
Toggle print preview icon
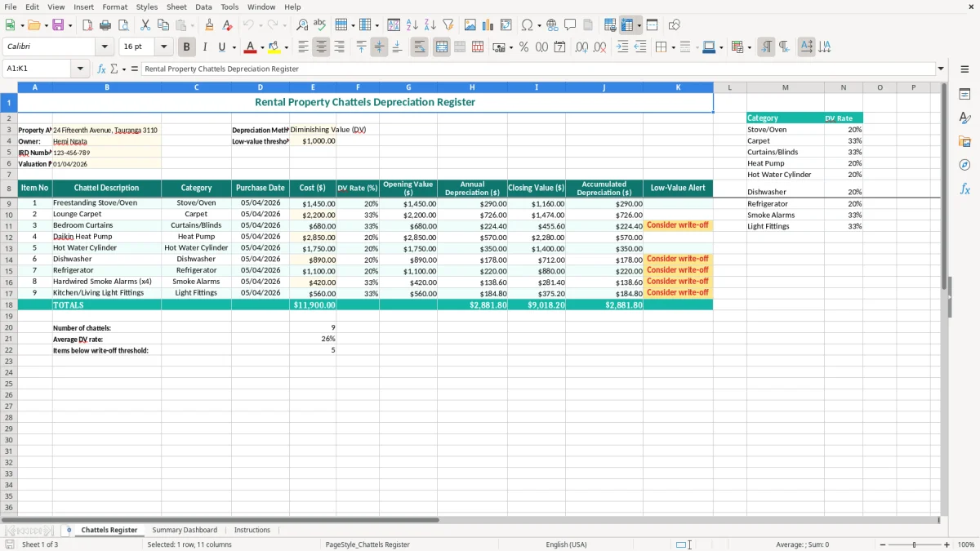[123, 25]
